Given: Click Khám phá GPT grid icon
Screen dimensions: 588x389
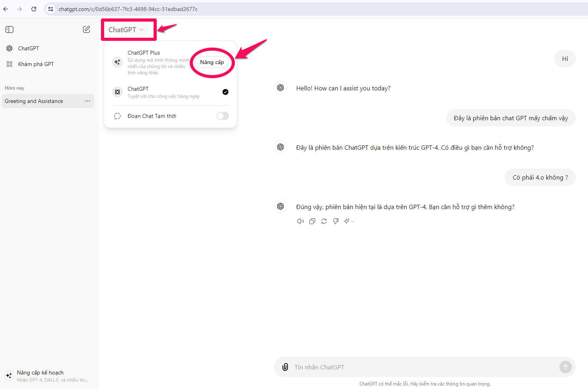Looking at the screenshot, I should (x=9, y=64).
